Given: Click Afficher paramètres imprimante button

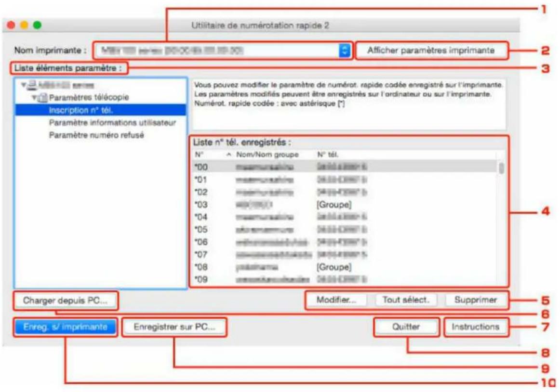Looking at the screenshot, I should click(431, 51).
